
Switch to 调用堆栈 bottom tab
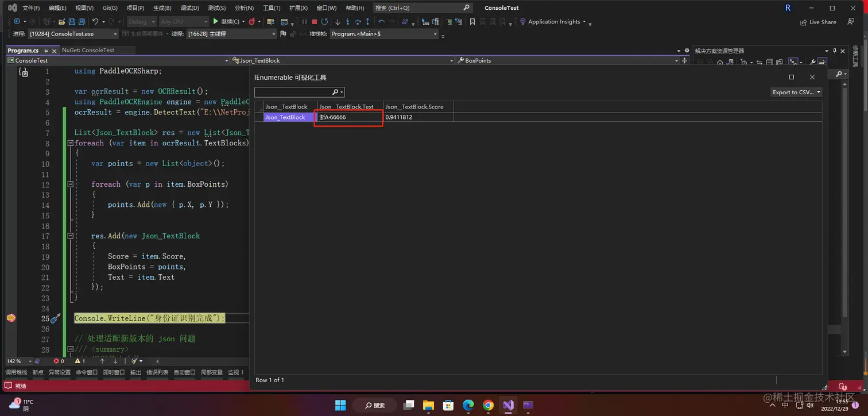pyautogui.click(x=16, y=372)
